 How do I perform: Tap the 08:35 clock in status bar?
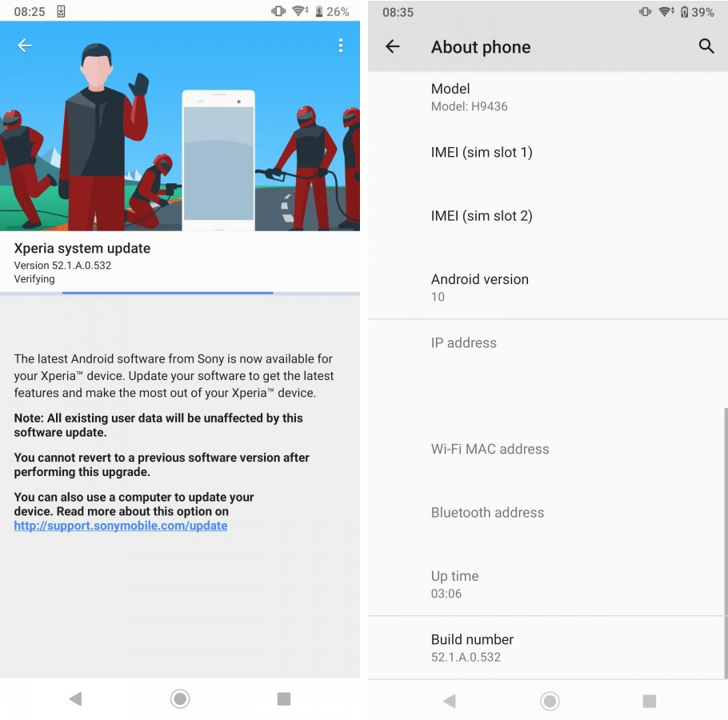(398, 12)
